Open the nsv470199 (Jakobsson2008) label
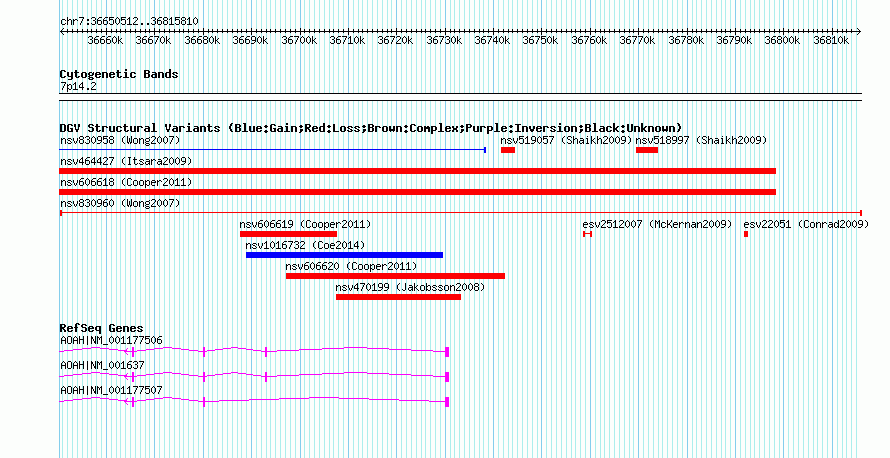 [x=410, y=287]
